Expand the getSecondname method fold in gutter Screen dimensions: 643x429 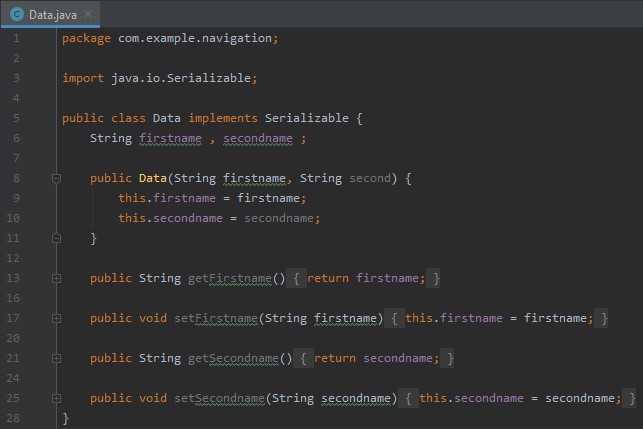pos(57,358)
